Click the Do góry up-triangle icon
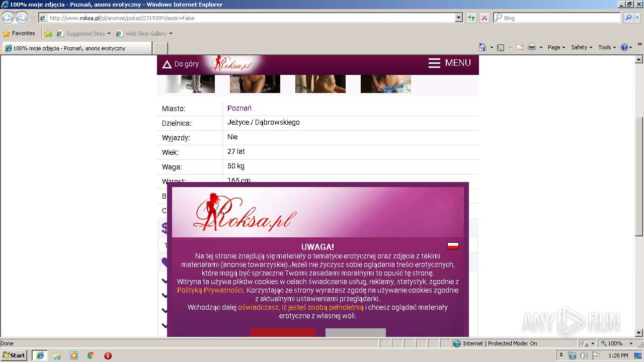The image size is (644, 362). pos(167,64)
